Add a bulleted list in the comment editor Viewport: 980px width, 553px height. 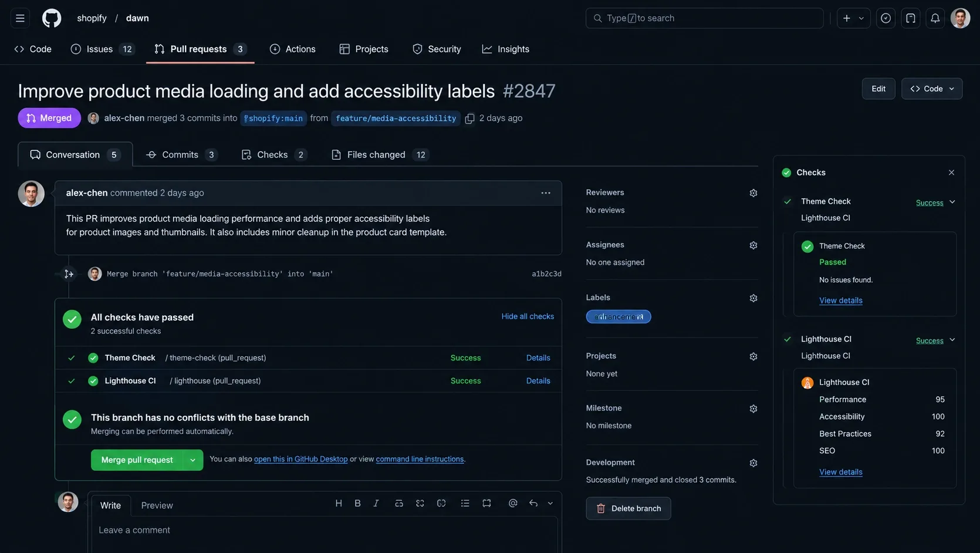pos(465,503)
